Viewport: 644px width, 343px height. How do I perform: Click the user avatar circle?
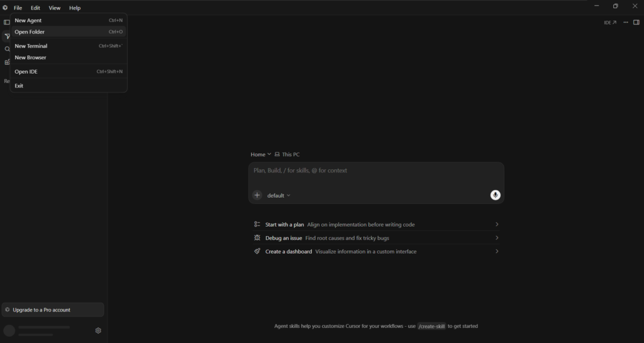click(x=9, y=330)
